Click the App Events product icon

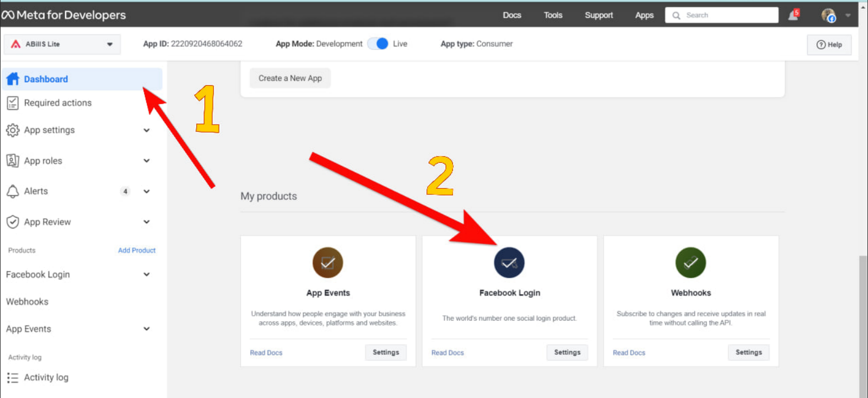[328, 263]
